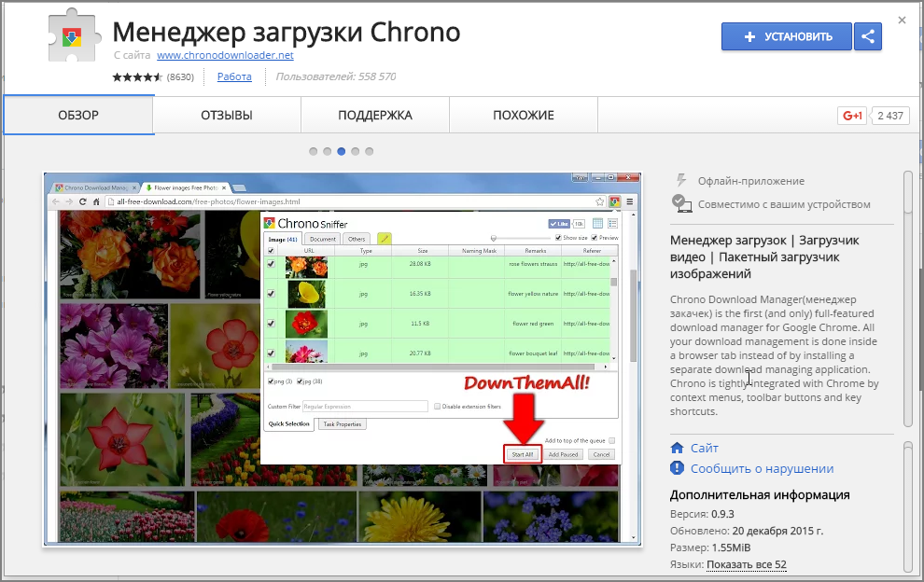Open Сообщить о нарушении link
The image size is (924, 582).
tap(762, 469)
